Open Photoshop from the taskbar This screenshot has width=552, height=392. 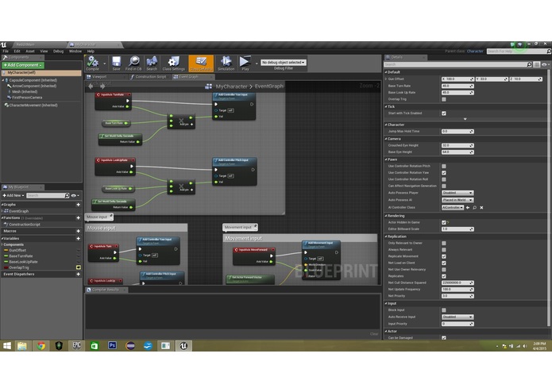pos(112,346)
